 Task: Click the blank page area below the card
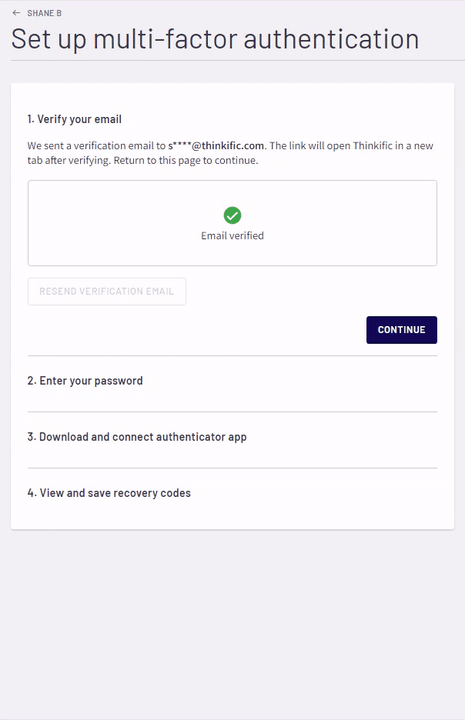tap(232, 620)
